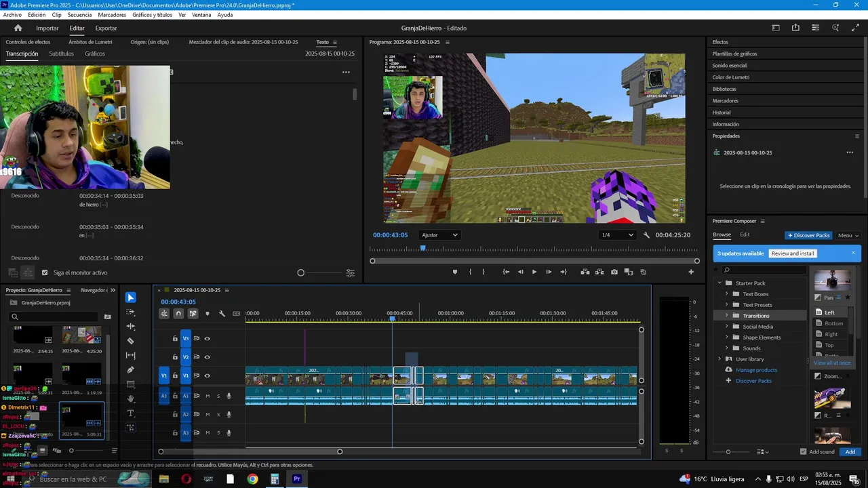
Task: Click the Discover Packs blue button
Action: (x=808, y=235)
